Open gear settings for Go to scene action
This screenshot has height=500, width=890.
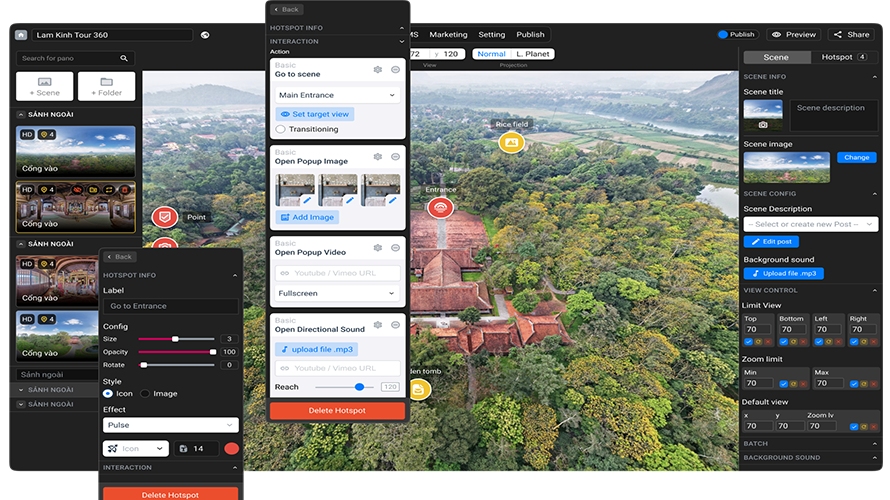point(377,69)
